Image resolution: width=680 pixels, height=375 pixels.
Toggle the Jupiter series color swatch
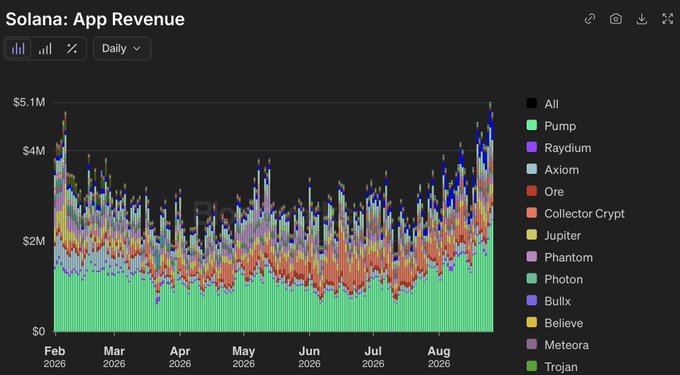532,235
